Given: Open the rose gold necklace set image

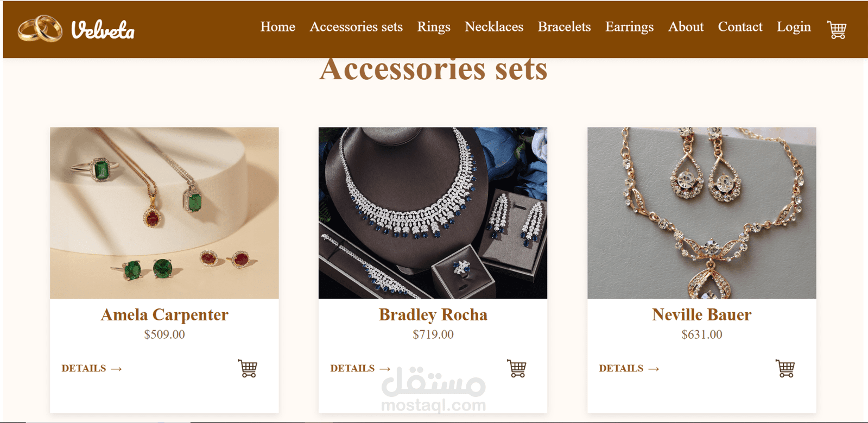Looking at the screenshot, I should pos(701,213).
